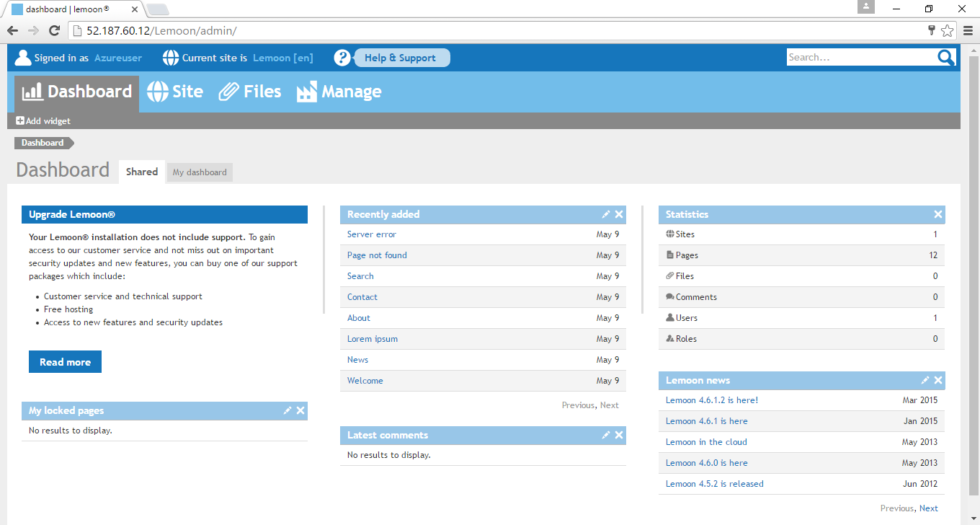Click the search magnifier icon

click(x=945, y=58)
